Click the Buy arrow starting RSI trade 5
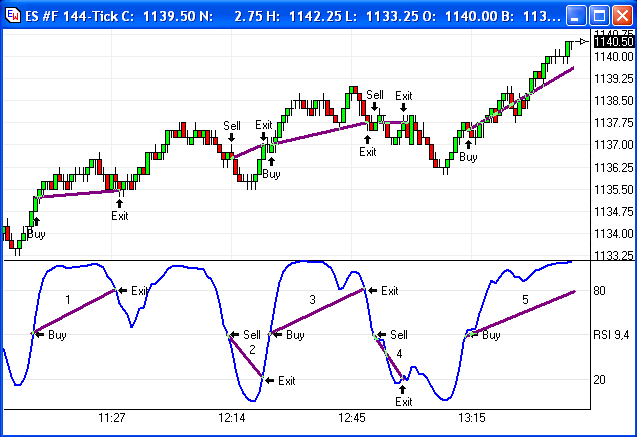 click(471, 335)
